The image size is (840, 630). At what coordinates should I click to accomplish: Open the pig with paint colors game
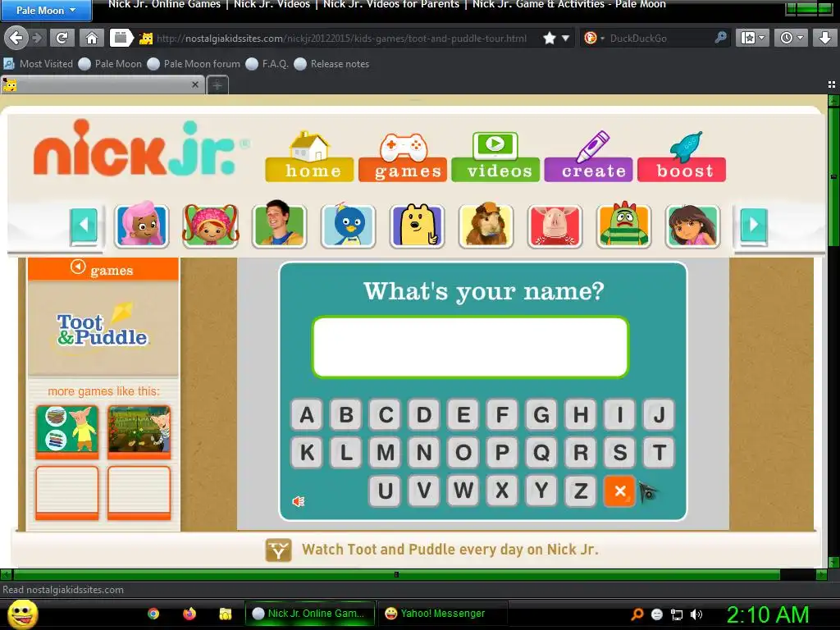click(67, 431)
